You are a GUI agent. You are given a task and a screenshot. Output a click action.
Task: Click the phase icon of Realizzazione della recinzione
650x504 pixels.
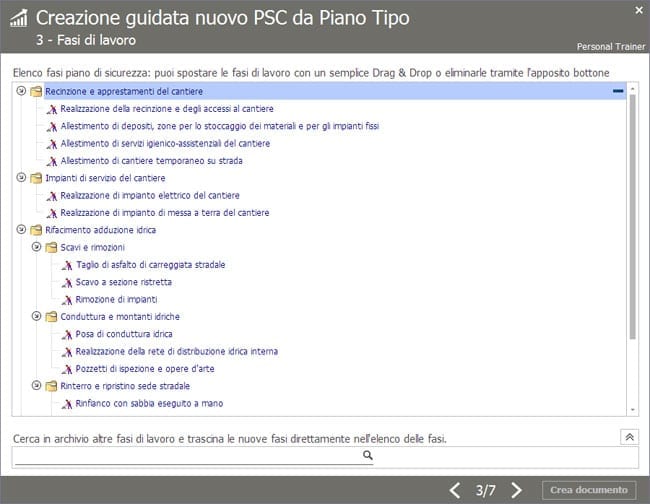tap(52, 109)
